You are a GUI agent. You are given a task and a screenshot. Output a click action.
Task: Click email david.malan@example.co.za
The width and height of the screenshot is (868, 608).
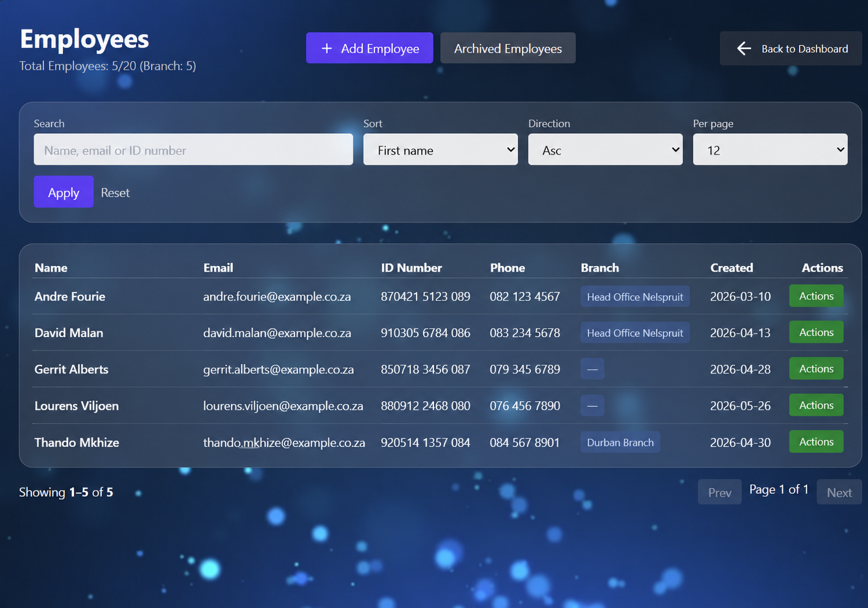(x=277, y=333)
